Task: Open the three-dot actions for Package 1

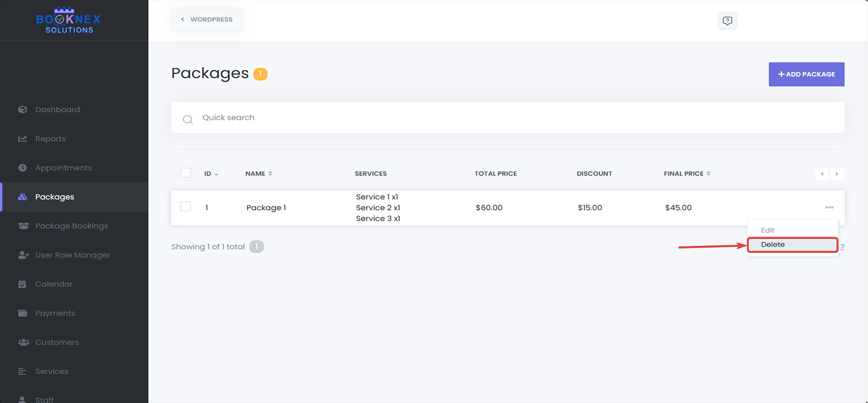Action: coord(829,207)
